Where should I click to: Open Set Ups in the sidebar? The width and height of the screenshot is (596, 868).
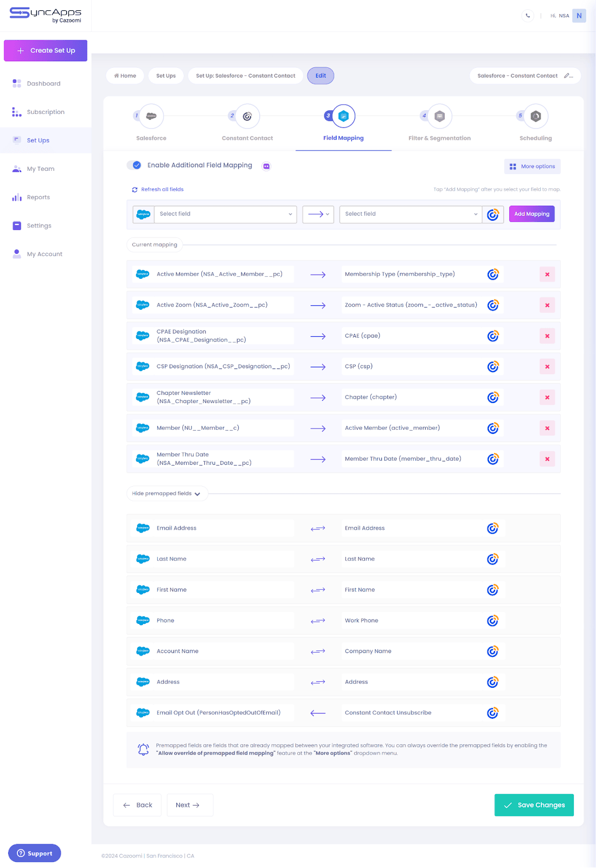(46, 141)
